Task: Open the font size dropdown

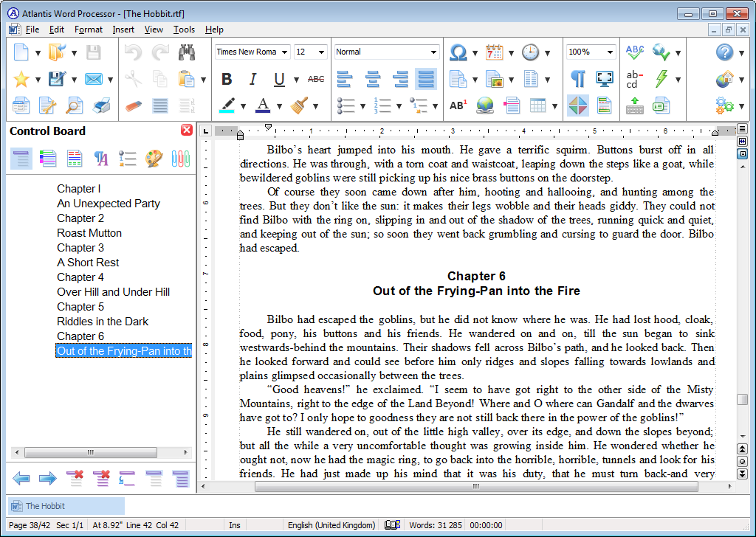Action: coord(321,52)
